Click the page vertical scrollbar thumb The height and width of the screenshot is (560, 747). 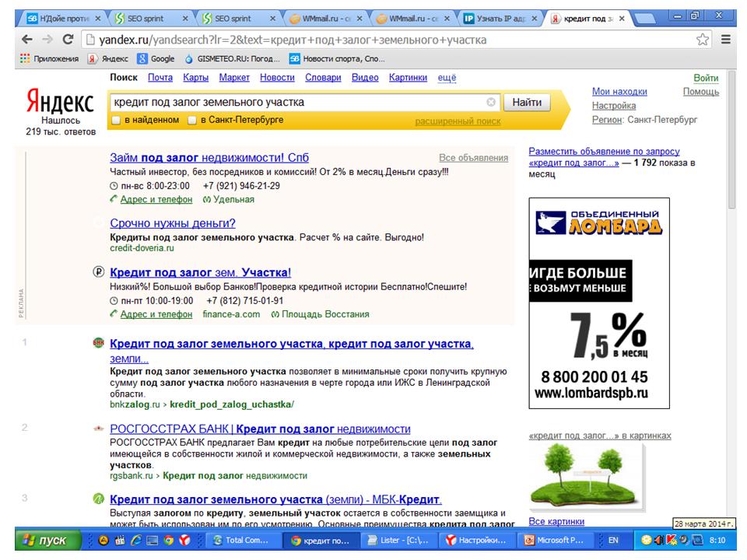(x=732, y=141)
